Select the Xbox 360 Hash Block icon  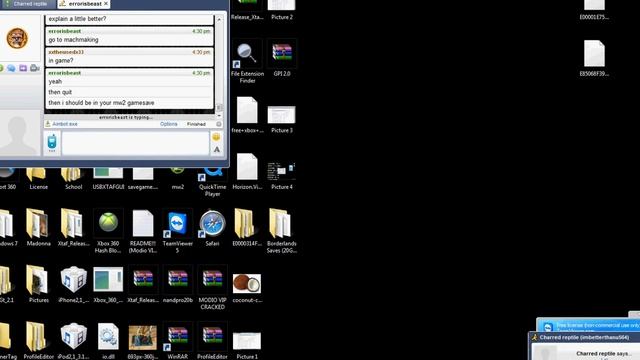pyautogui.click(x=108, y=231)
